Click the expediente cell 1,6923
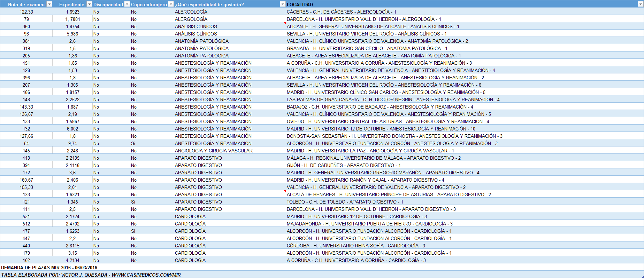This screenshot has width=644, height=278. [x=72, y=12]
